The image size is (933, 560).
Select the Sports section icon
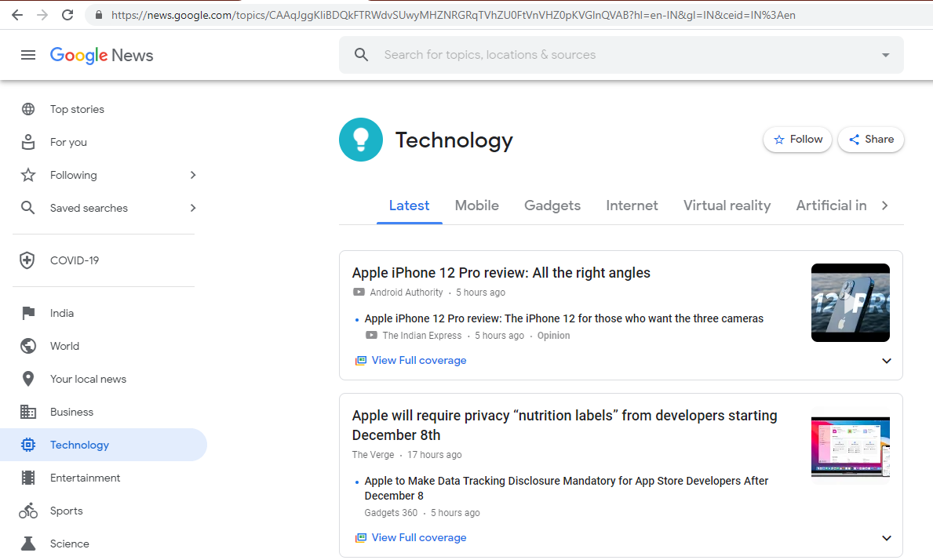click(x=27, y=511)
